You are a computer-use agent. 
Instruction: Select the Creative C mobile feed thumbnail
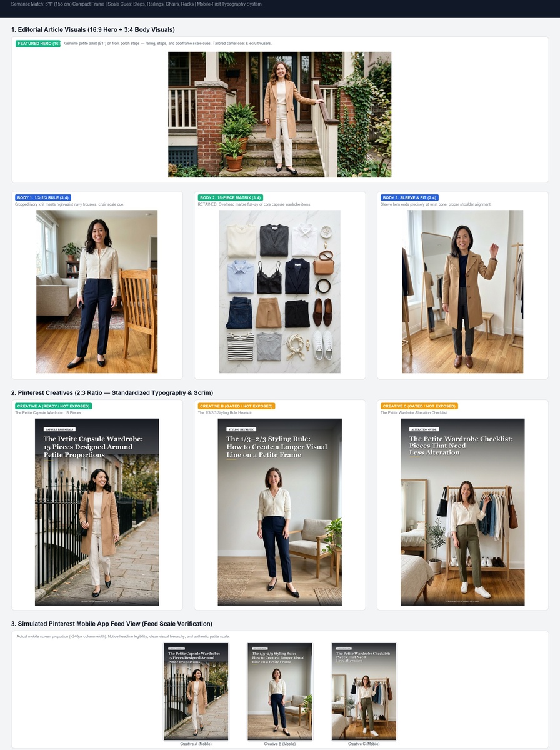pos(364,691)
